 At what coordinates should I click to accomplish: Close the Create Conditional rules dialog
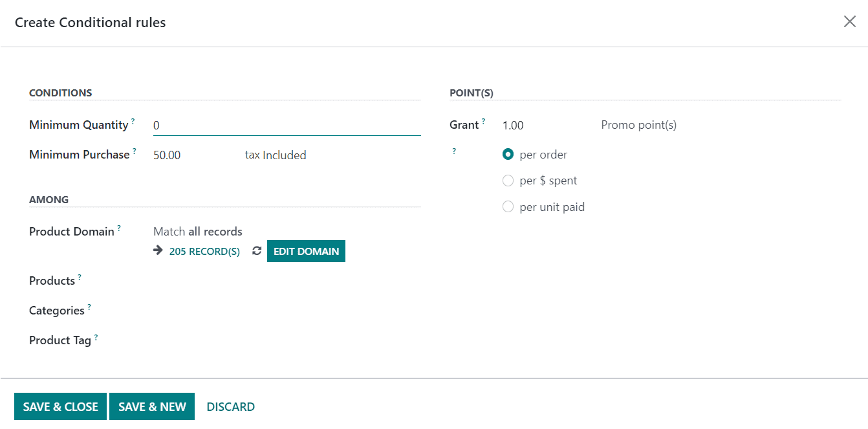coord(849,22)
